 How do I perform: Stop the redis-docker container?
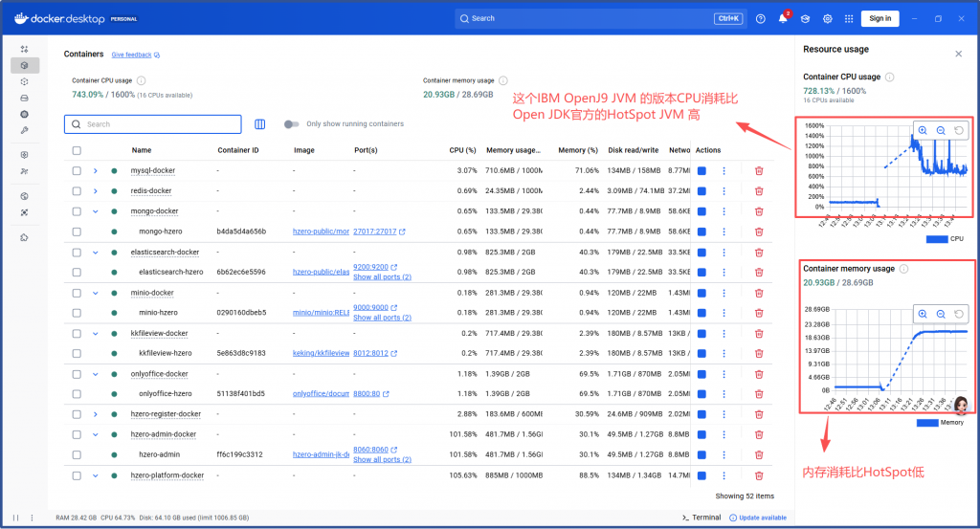click(x=702, y=191)
